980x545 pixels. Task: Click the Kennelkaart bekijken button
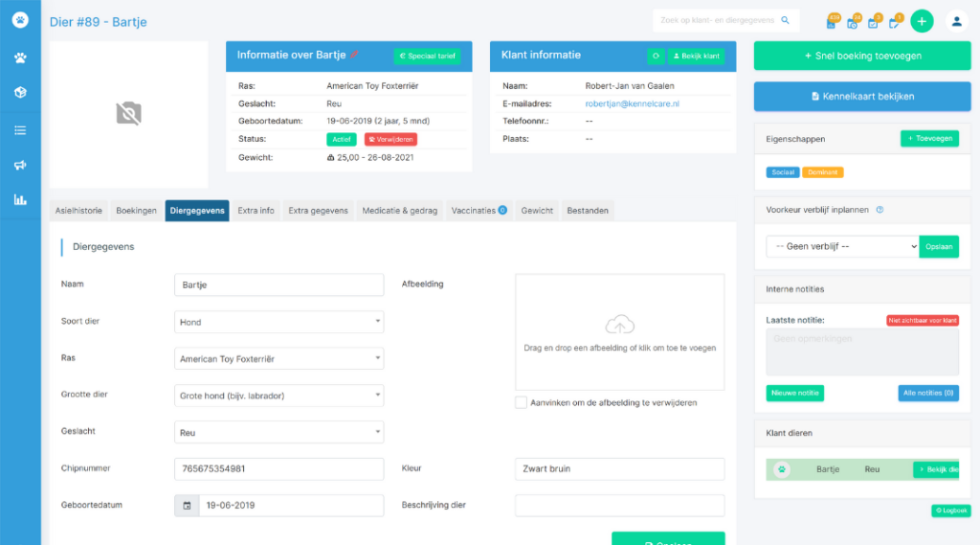pyautogui.click(x=862, y=97)
